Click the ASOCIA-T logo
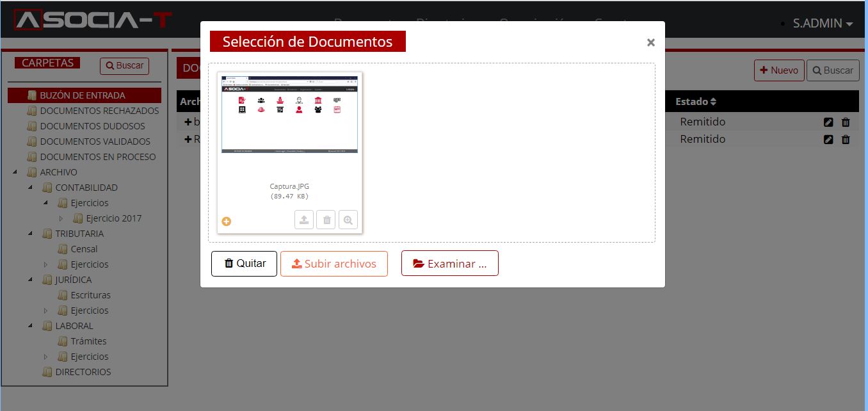This screenshot has height=411, width=868. point(93,20)
